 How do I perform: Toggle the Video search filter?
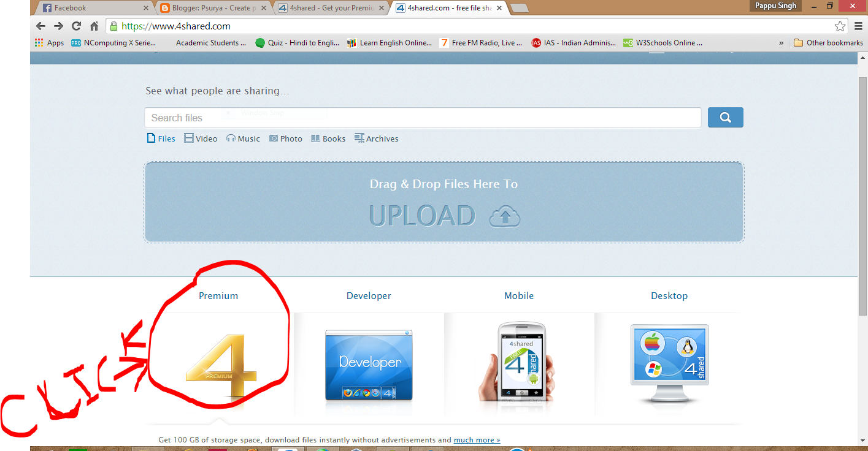201,138
